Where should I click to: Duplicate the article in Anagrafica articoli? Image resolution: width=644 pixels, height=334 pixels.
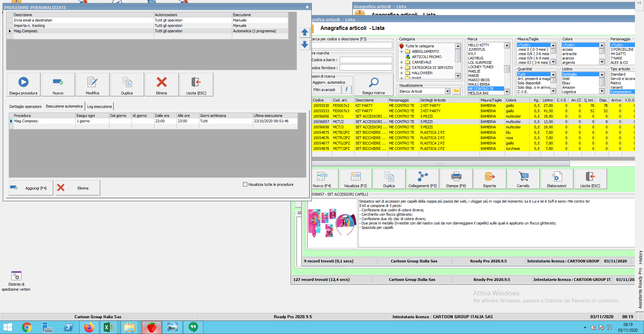[389, 179]
